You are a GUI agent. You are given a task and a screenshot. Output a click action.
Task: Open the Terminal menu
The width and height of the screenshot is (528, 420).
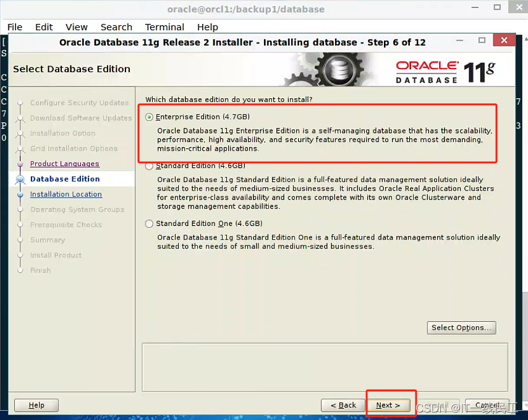pyautogui.click(x=164, y=27)
